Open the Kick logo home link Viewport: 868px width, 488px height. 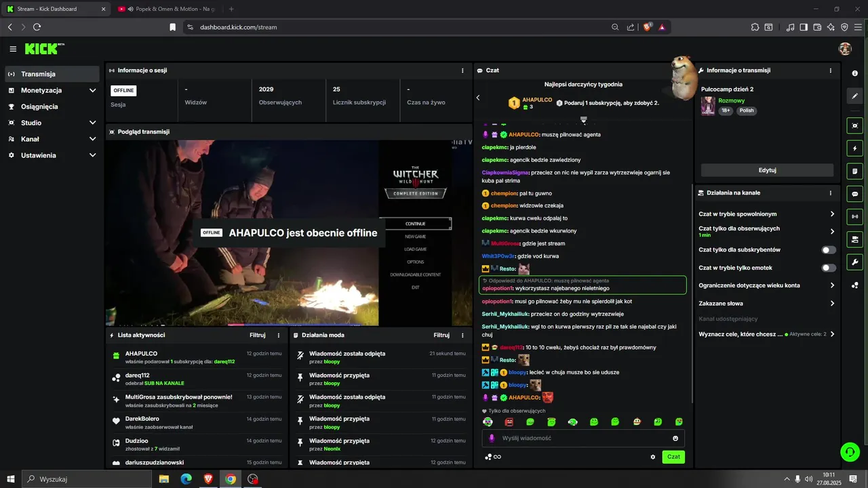click(44, 49)
